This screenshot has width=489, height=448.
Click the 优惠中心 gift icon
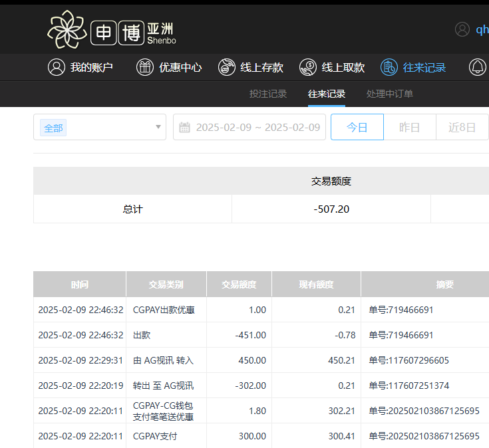[145, 67]
